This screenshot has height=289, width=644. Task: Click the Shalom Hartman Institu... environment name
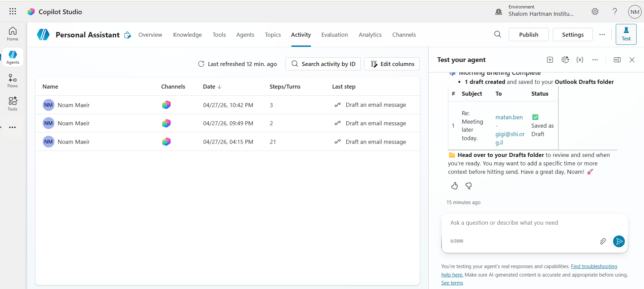tap(541, 14)
